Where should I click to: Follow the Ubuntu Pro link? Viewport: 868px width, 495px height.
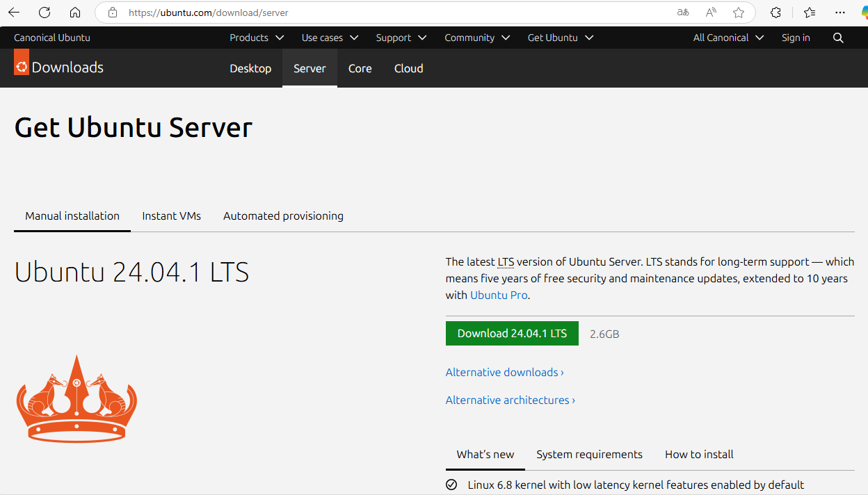[499, 295]
